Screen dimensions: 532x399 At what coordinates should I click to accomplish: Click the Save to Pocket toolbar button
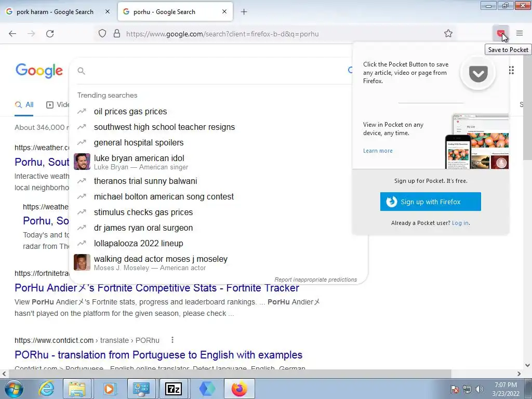[500, 33]
